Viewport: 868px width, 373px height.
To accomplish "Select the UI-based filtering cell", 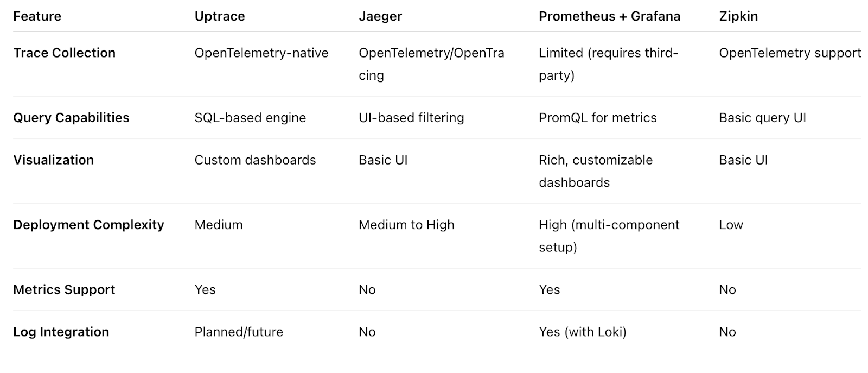I will 411,118.
